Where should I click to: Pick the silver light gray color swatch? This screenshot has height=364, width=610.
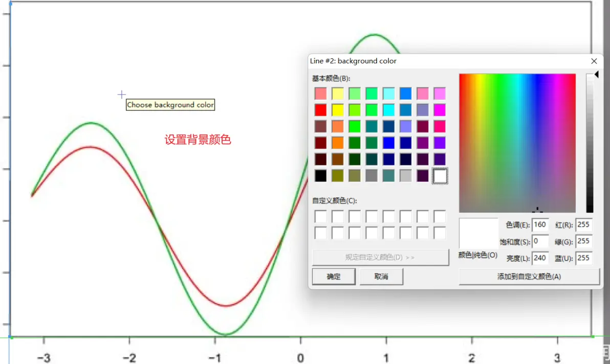pyautogui.click(x=405, y=175)
